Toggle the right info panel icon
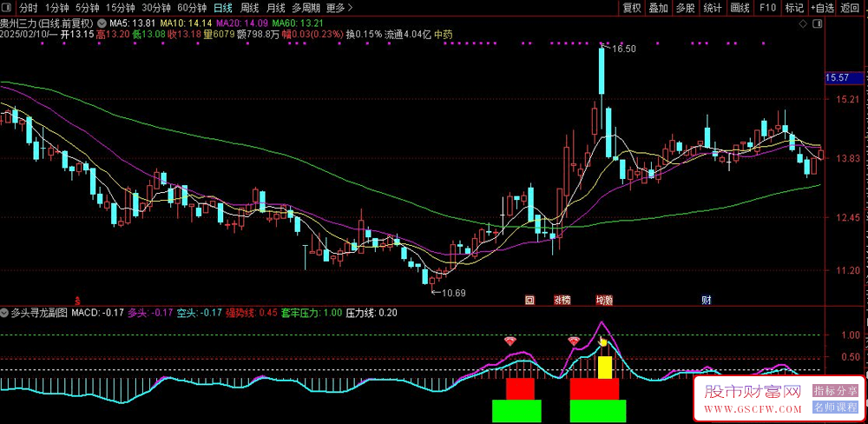This screenshot has height=424, width=868. pos(818,23)
